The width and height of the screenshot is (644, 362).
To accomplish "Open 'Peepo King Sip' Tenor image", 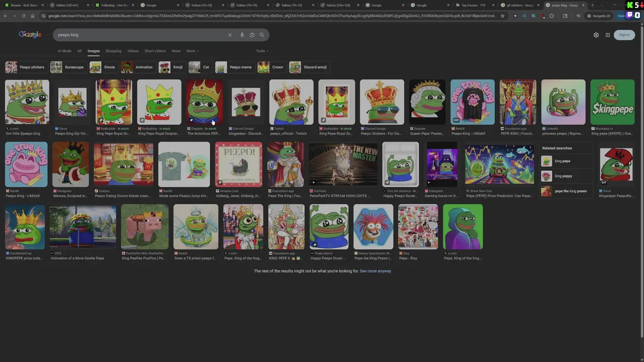I will pyautogui.click(x=72, y=102).
